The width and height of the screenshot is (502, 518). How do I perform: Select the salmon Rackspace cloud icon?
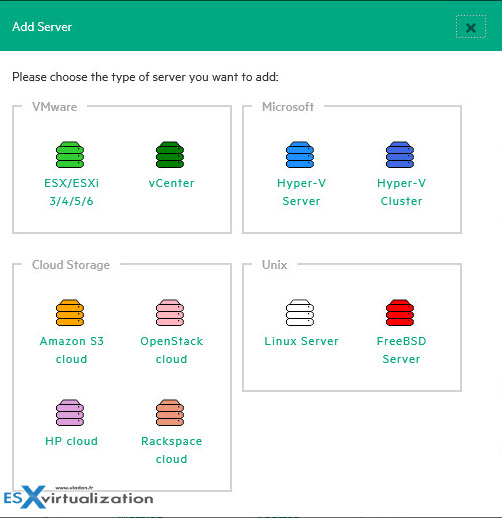click(x=170, y=413)
